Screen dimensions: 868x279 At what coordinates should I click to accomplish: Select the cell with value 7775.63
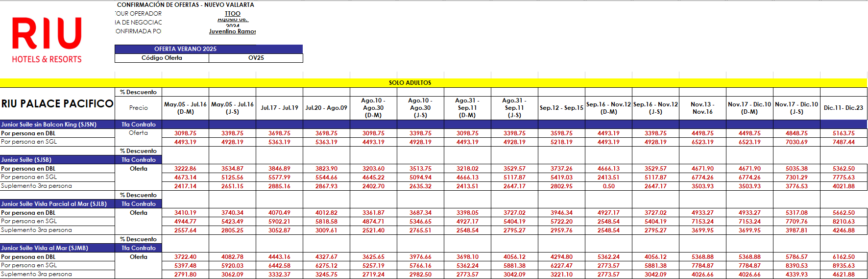coord(844,178)
